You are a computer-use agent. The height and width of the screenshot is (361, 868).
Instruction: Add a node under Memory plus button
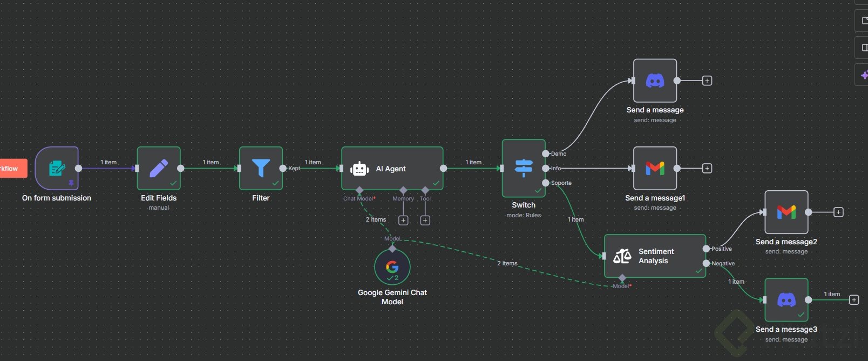point(403,220)
